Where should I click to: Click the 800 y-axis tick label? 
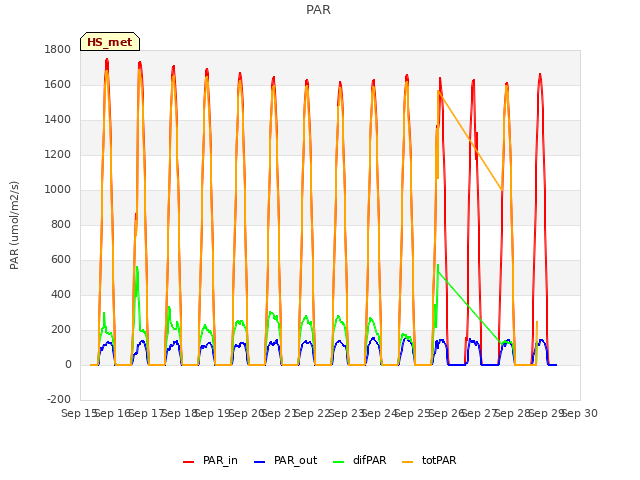point(61,224)
